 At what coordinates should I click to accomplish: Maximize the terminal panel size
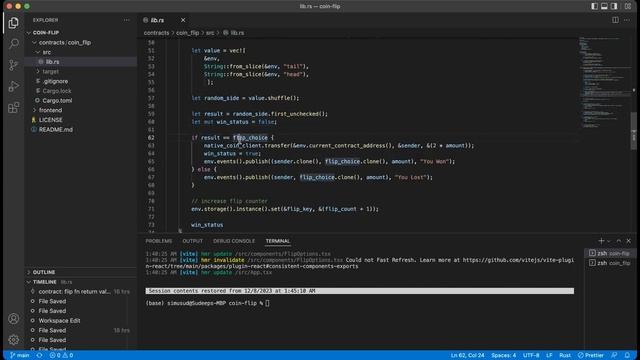pos(619,241)
